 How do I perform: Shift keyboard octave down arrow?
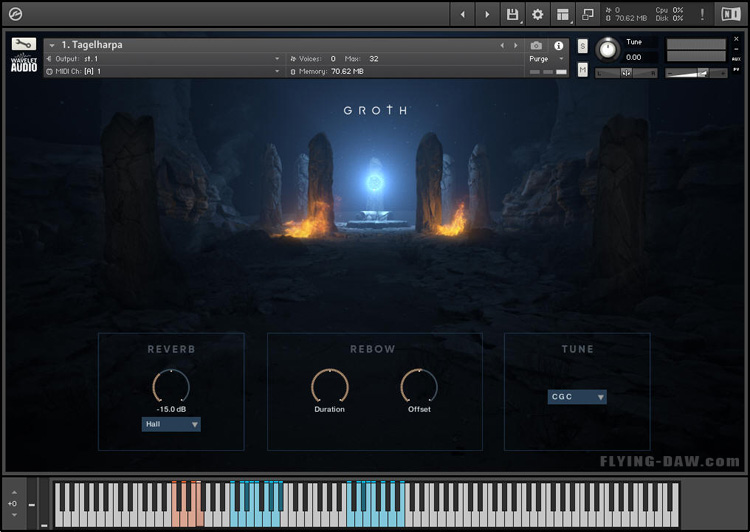14,515
